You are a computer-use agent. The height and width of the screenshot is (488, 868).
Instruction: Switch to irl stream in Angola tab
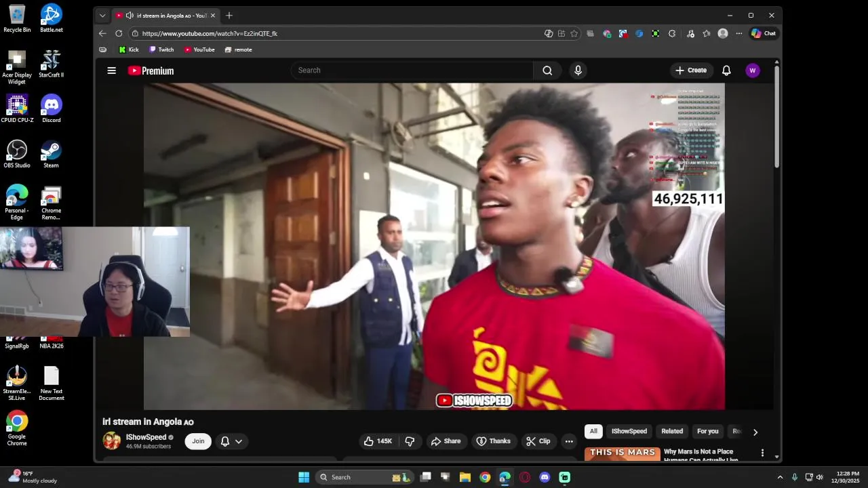(x=166, y=15)
